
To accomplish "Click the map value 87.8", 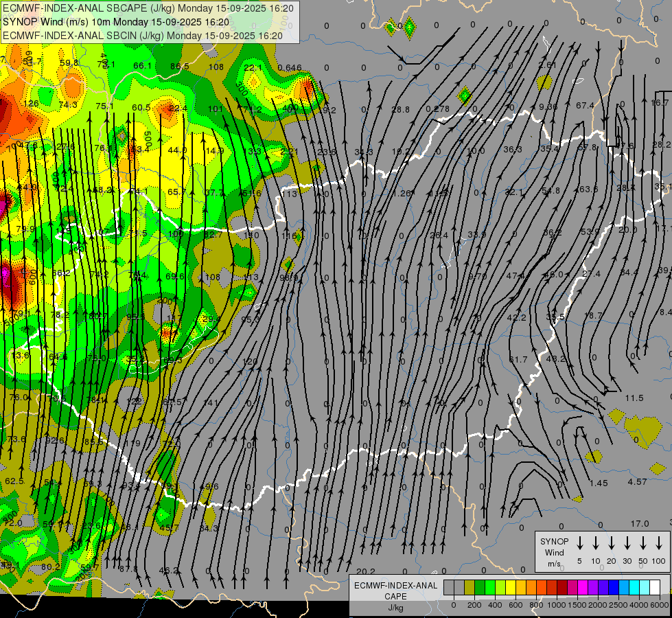I will click(128, 569).
